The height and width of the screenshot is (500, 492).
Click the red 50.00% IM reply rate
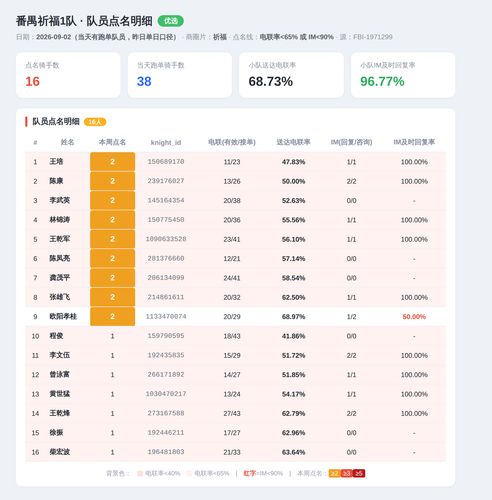pos(414,317)
